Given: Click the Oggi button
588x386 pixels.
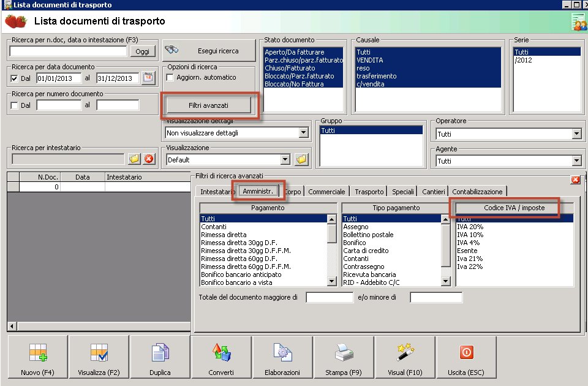Looking at the screenshot, I should [x=143, y=51].
